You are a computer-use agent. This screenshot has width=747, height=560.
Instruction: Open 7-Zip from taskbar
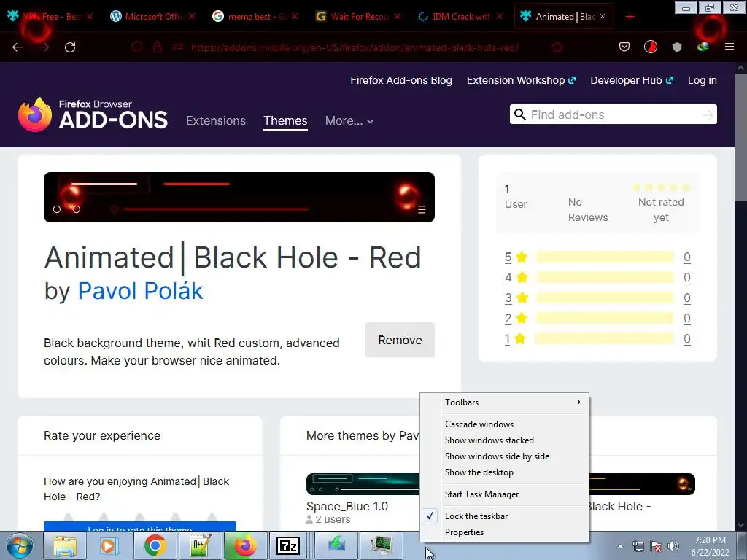tap(288, 545)
